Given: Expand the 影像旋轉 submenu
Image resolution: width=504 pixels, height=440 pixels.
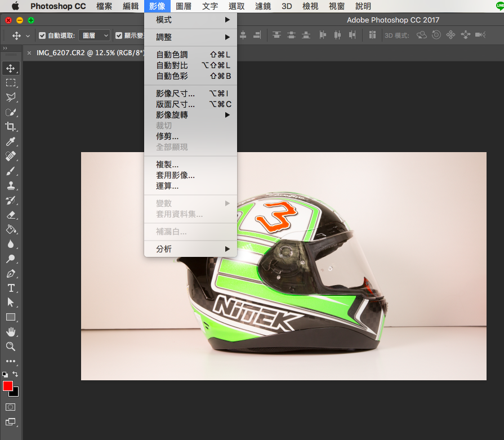Looking at the screenshot, I should 190,115.
